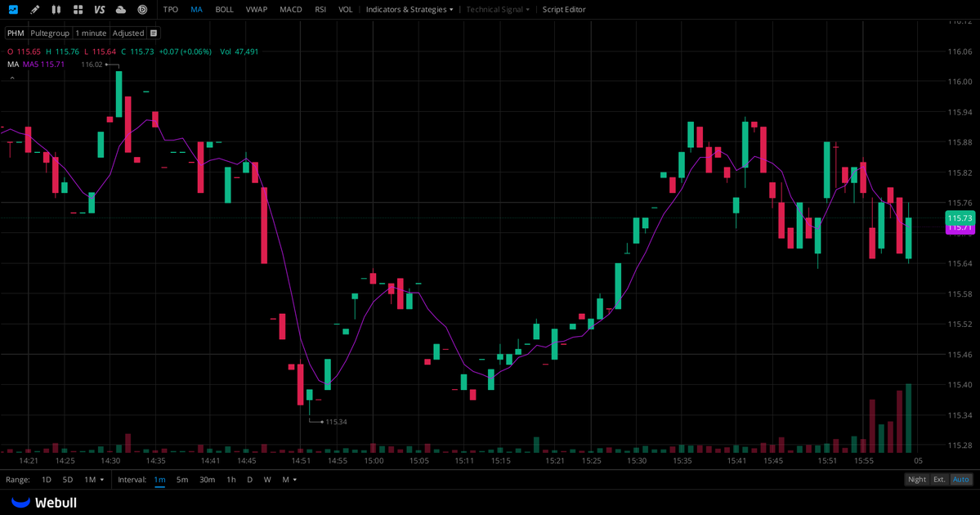
Task: Open the chart settings icon beside Adjusted
Action: (154, 34)
